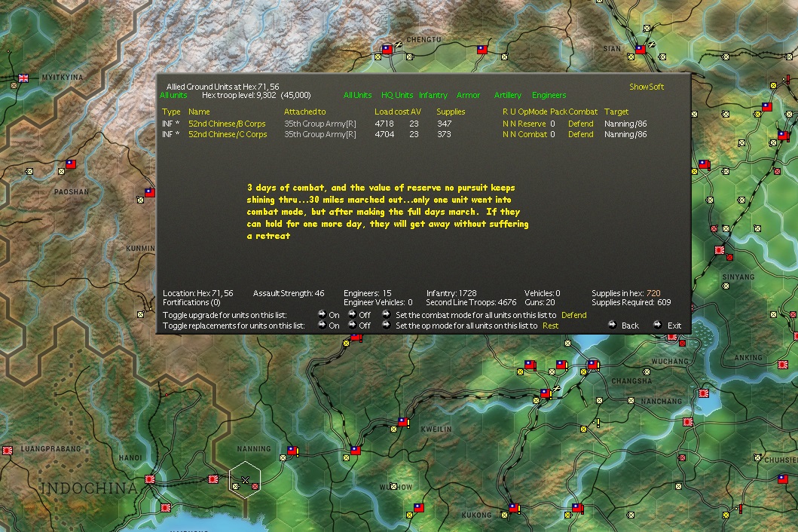Image resolution: width=798 pixels, height=532 pixels.
Task: Filter list by Armor
Action: click(468, 95)
